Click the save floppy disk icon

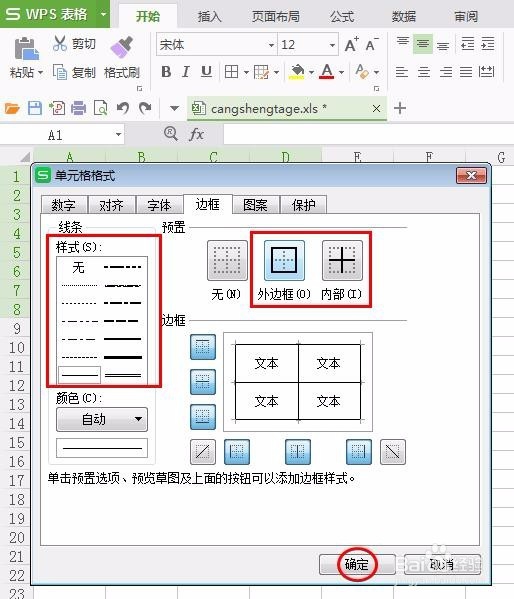[x=35, y=108]
